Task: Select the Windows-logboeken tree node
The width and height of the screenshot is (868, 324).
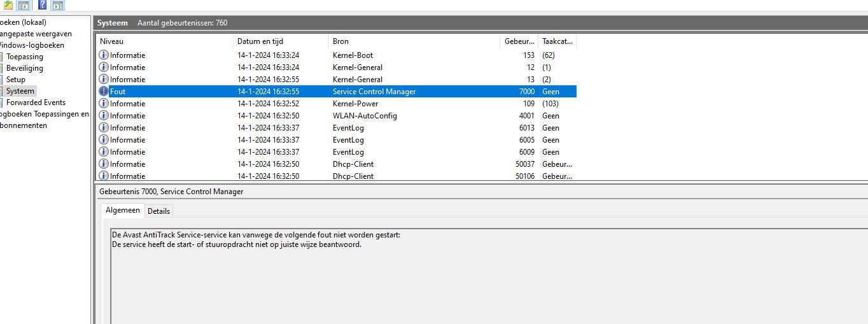Action: pyautogui.click(x=32, y=45)
